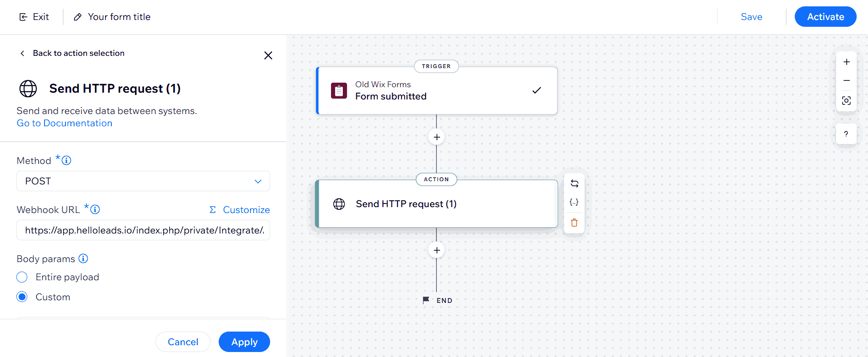Select the Custom radio button
This screenshot has width=868, height=357.
[x=22, y=297]
